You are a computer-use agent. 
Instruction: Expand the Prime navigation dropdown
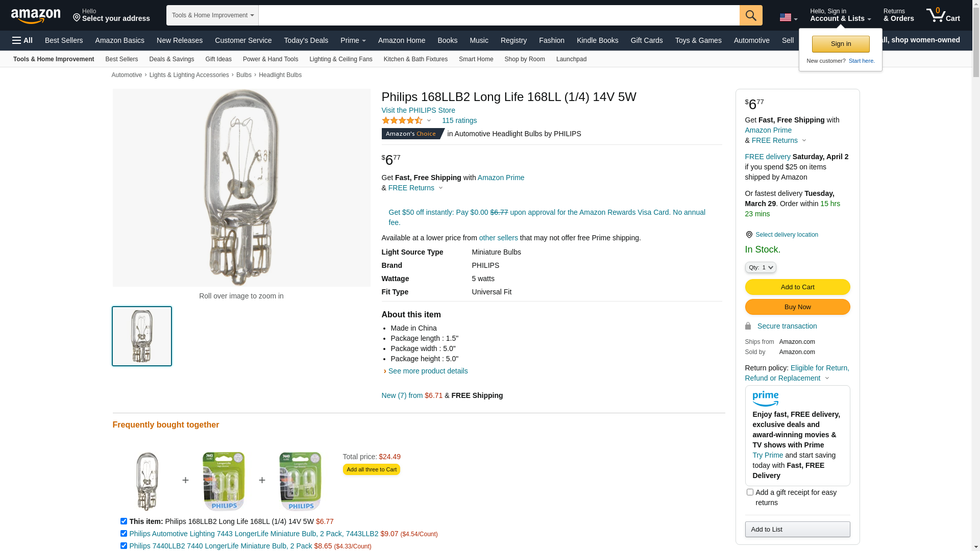(353, 40)
